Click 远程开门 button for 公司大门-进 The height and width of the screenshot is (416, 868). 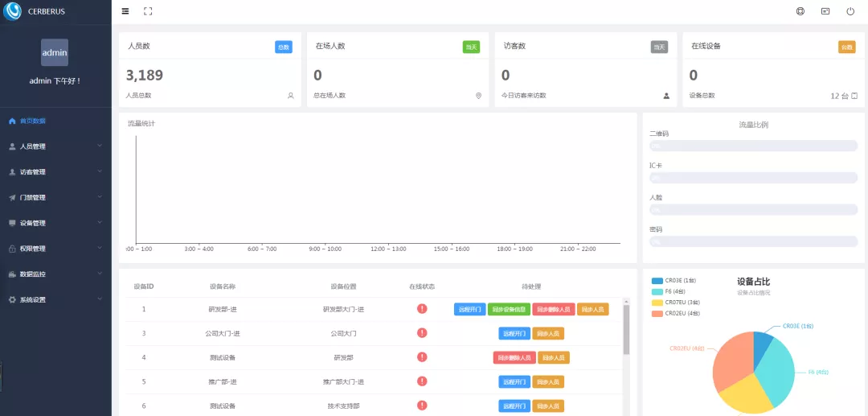pyautogui.click(x=514, y=333)
